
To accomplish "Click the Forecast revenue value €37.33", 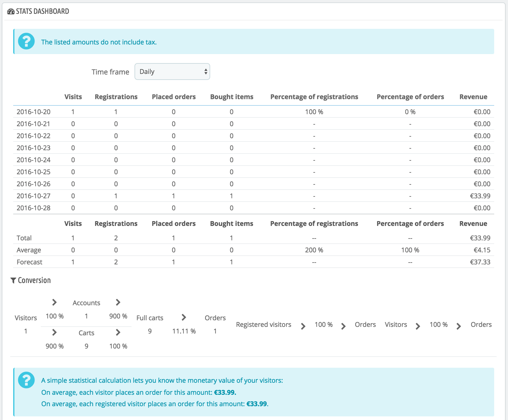I will pos(480,262).
